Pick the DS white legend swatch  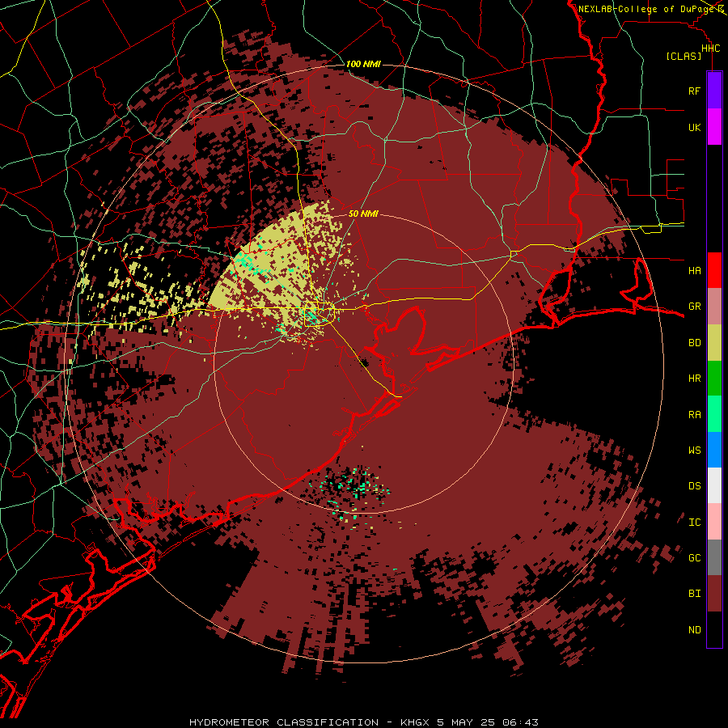point(714,485)
